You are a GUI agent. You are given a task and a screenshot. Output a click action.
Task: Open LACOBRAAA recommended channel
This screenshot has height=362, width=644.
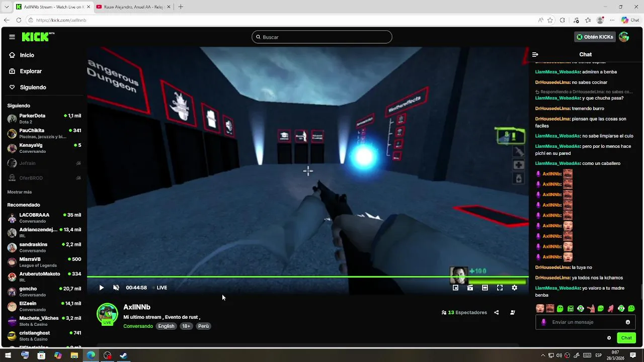pyautogui.click(x=44, y=218)
